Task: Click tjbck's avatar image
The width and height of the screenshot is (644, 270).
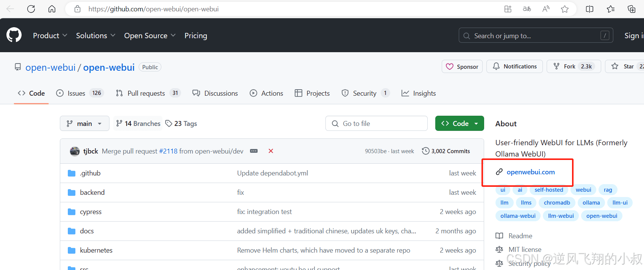Action: 75,151
